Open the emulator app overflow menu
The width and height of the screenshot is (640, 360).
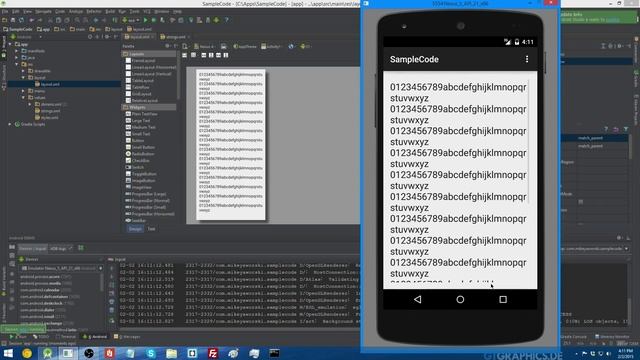click(x=527, y=59)
